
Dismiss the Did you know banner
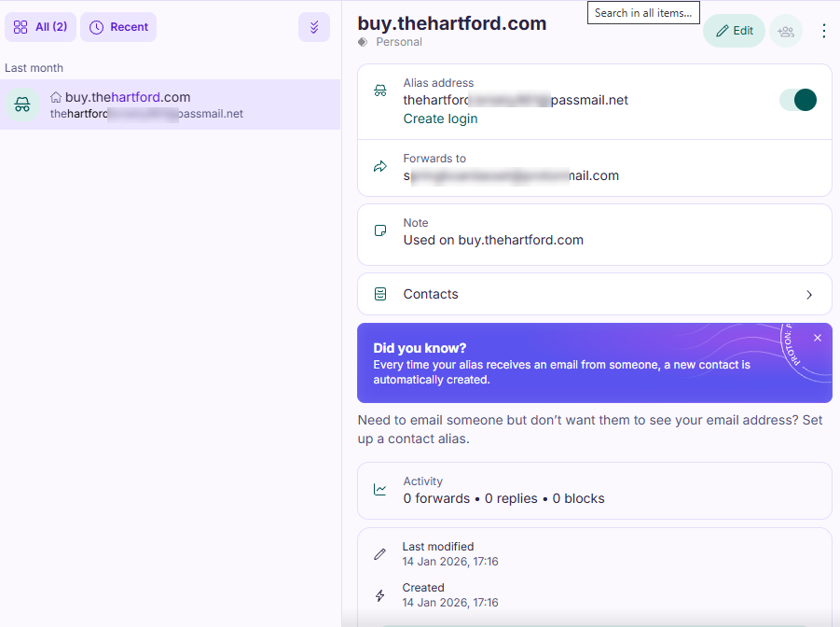(x=817, y=338)
